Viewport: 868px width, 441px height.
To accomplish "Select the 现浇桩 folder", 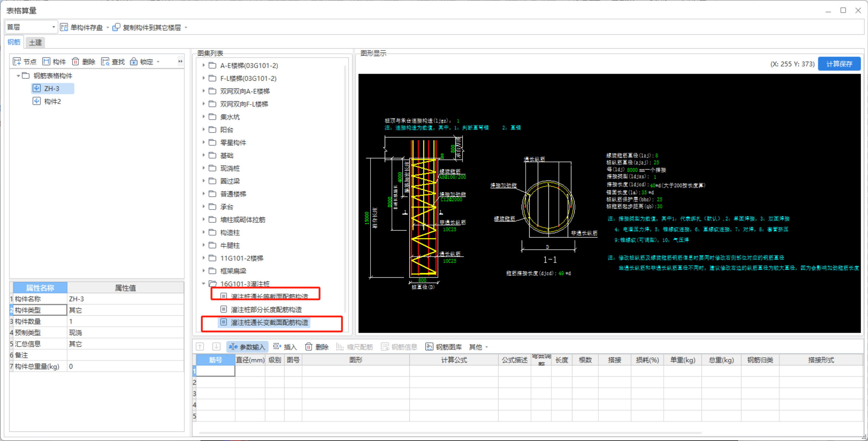I will click(x=230, y=168).
